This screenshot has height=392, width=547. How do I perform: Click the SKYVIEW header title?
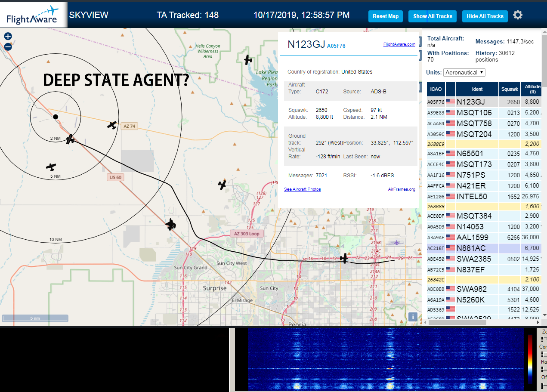tap(89, 15)
